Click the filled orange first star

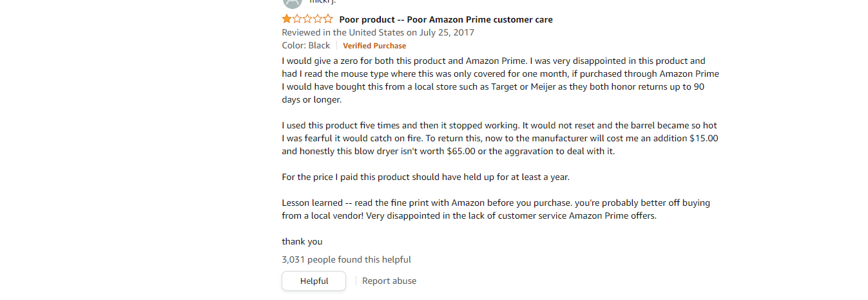click(287, 19)
